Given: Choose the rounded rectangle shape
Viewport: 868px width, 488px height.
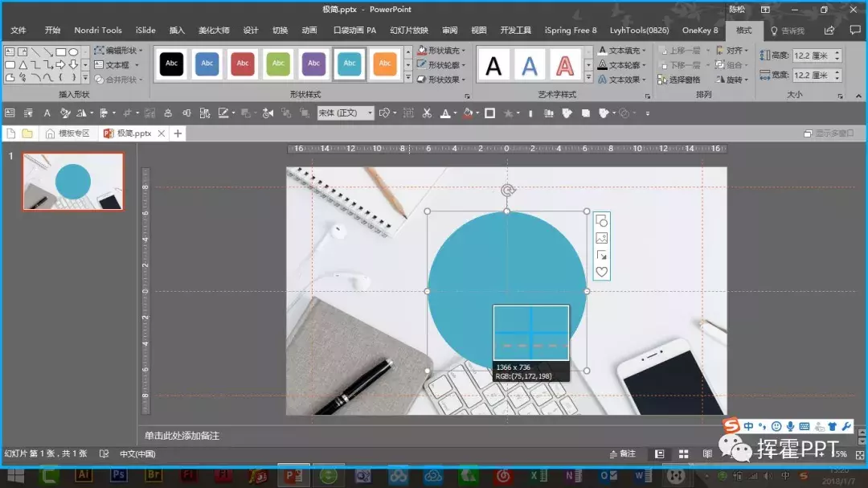Looking at the screenshot, I should click(10, 65).
